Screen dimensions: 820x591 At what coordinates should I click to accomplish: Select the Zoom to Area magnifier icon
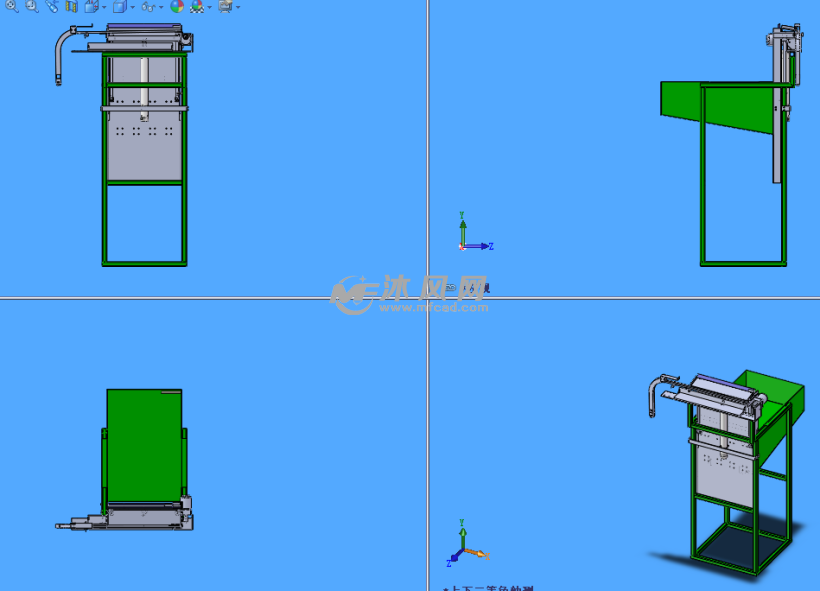click(32, 6)
